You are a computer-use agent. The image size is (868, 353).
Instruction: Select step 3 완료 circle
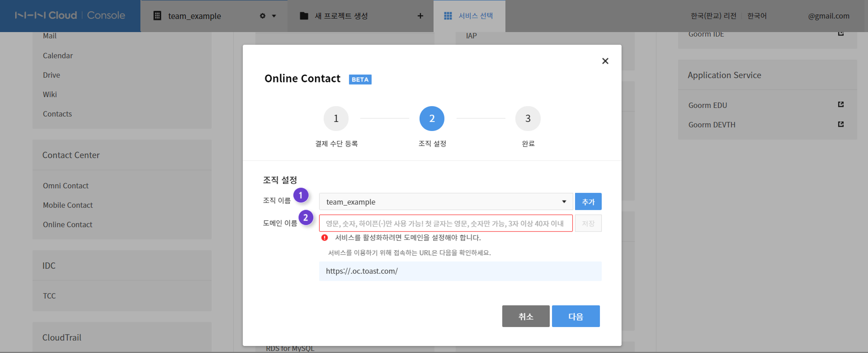click(x=528, y=118)
